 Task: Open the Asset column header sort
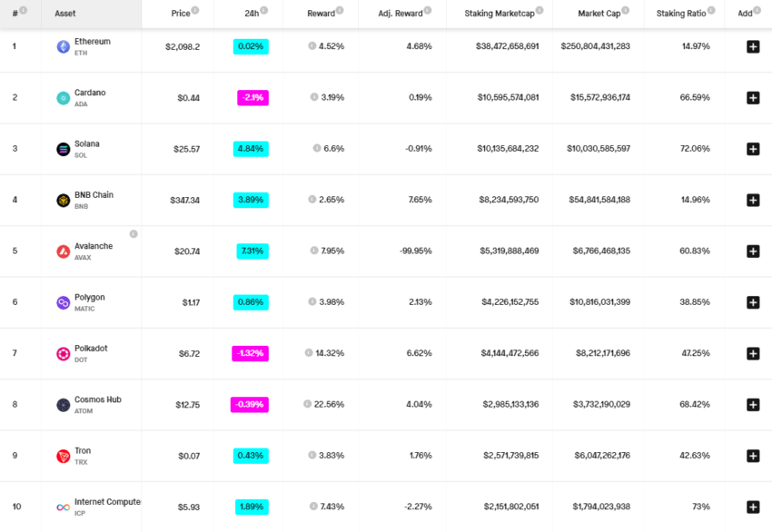pyautogui.click(x=64, y=14)
